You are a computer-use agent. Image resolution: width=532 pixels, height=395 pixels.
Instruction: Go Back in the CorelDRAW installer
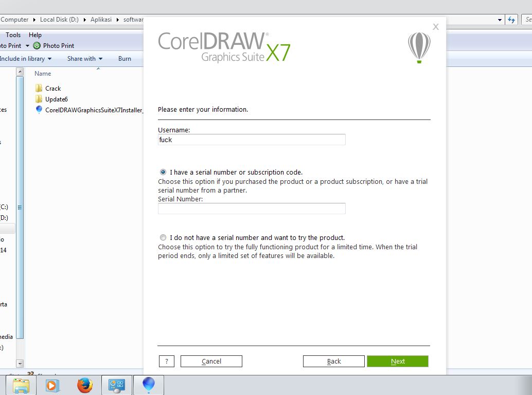(x=334, y=362)
